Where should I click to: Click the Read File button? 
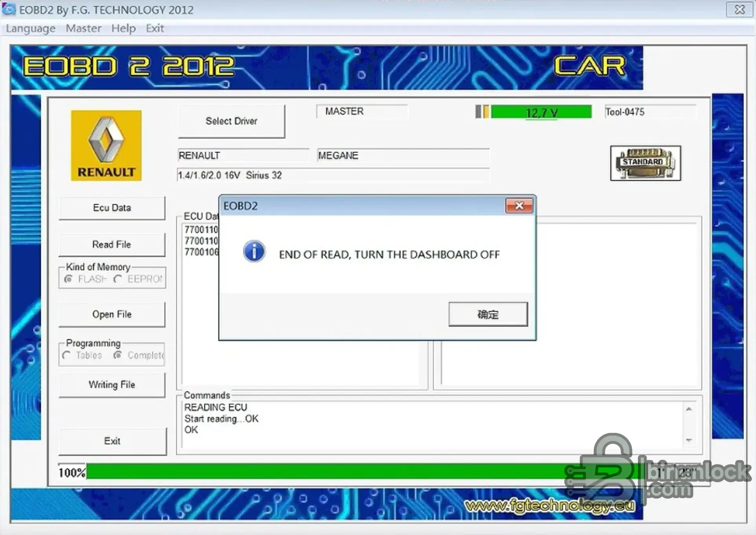click(x=112, y=244)
